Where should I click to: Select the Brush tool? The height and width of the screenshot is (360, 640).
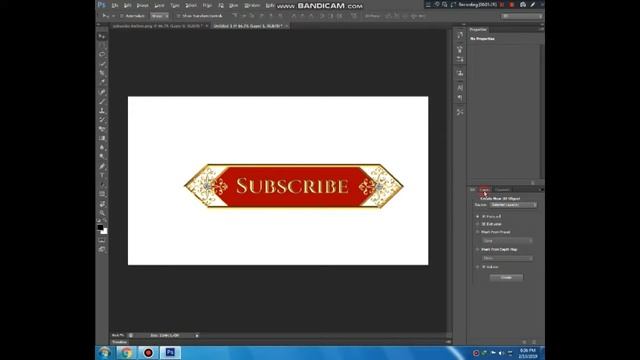pyautogui.click(x=102, y=101)
